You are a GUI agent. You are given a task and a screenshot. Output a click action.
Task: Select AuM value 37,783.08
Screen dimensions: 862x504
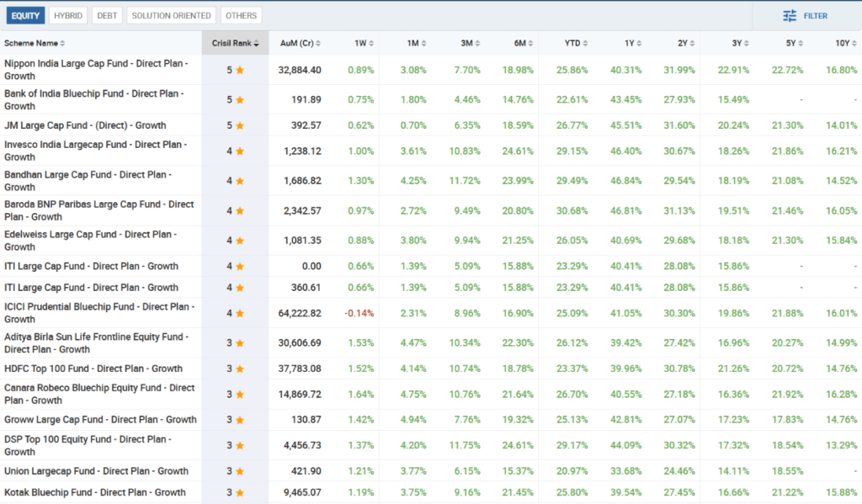point(300,369)
